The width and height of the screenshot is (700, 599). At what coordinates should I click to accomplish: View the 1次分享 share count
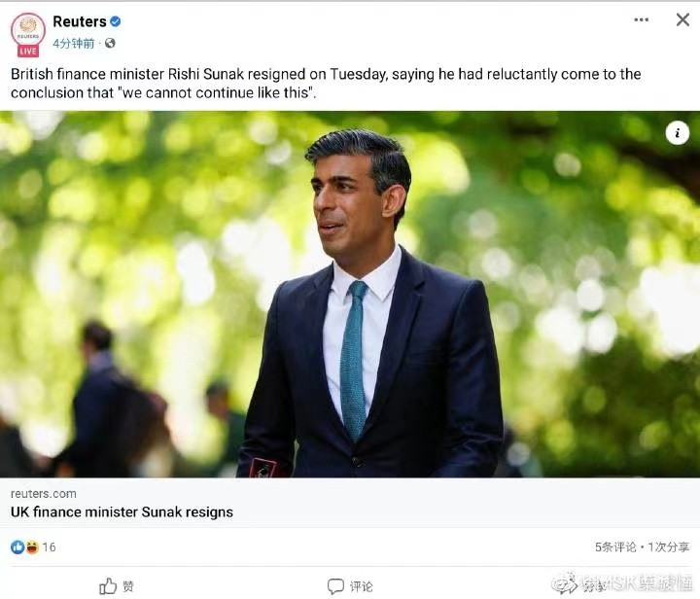669,546
